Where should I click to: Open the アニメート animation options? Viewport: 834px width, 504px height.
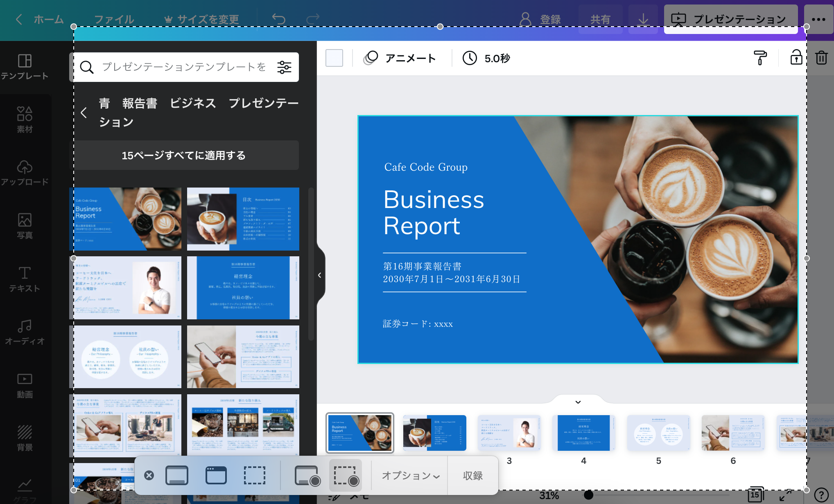coord(400,58)
